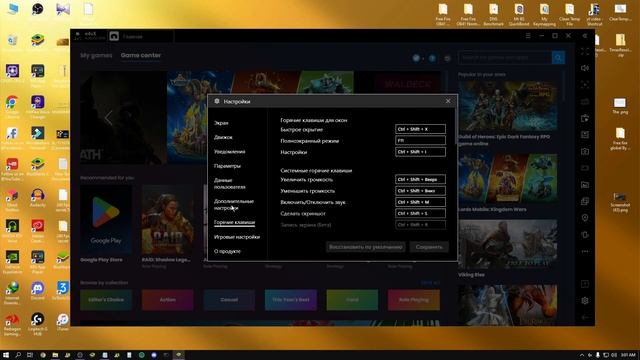Click the taskbar search magnifier icon
The height and width of the screenshot is (360, 640).
[x=18, y=355]
